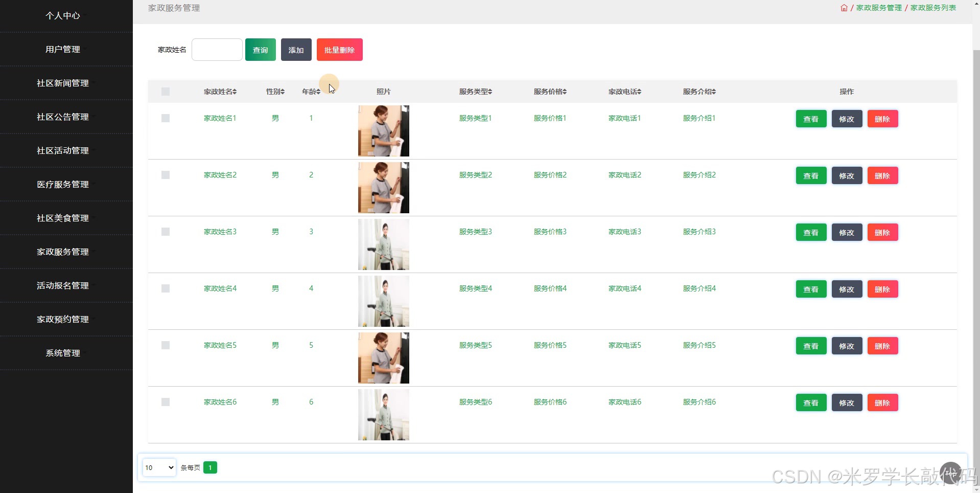Screen dimensions: 980x493
Task: Click 修改 for row 家政姓名6
Action: 847,402
